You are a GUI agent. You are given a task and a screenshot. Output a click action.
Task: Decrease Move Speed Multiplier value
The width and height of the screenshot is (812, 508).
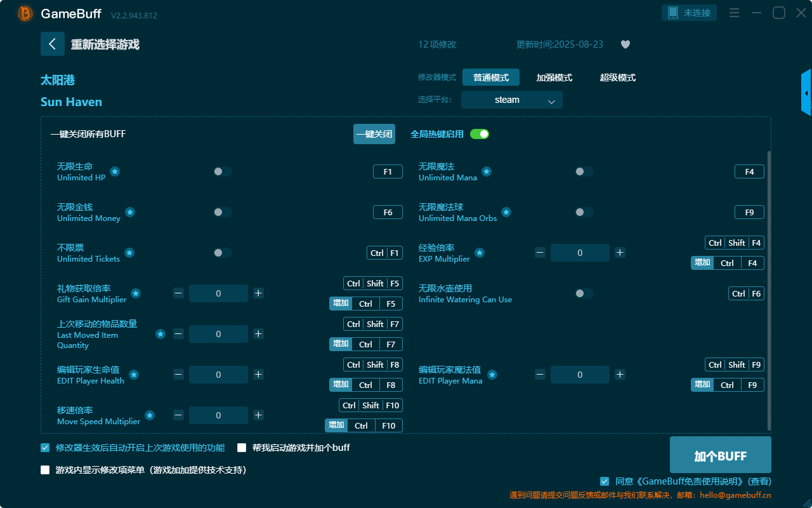pos(178,415)
